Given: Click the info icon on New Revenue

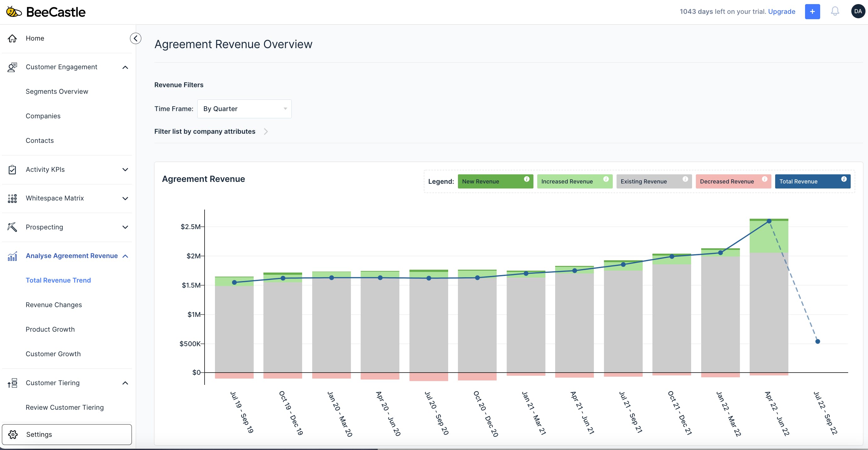Looking at the screenshot, I should 526,179.
